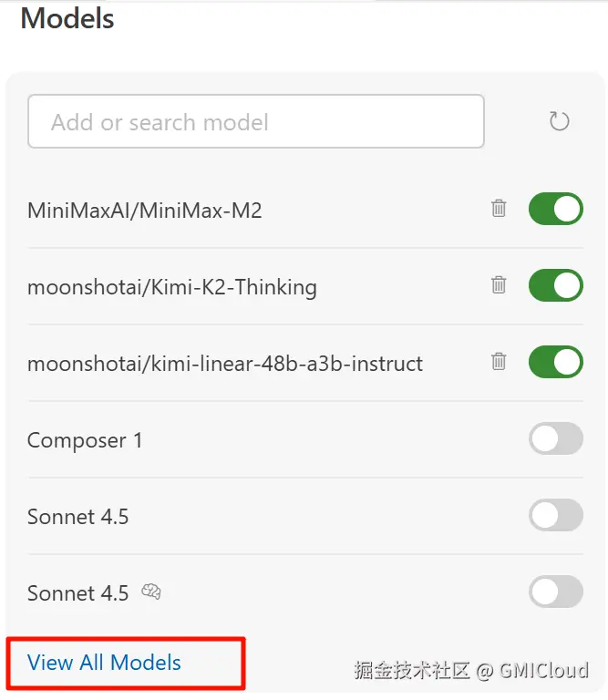
Task: Turn off the Kimi-K2-Thinking toggle
Action: tap(555, 285)
